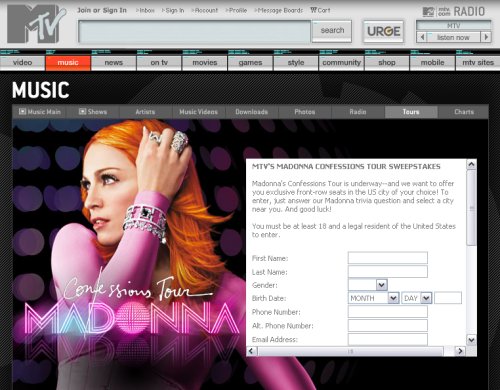This screenshot has height=390, width=500.
Task: Open the Inbox link
Action: (146, 10)
